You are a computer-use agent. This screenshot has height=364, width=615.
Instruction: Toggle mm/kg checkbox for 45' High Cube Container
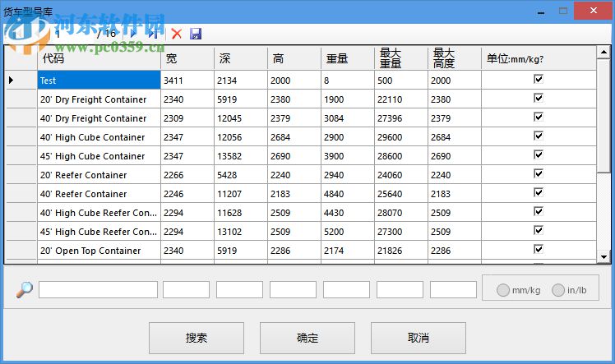pos(539,154)
